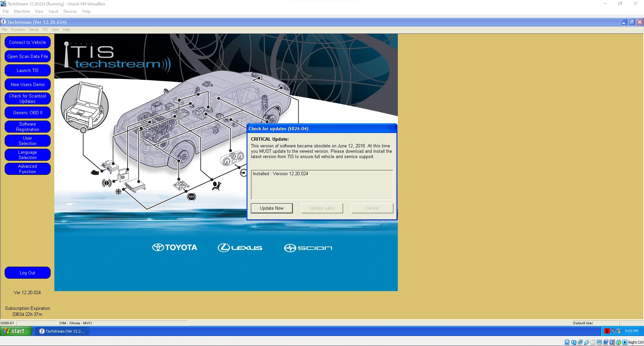Viewport: 644px width, 346px height.
Task: Open Generic OBD II mode
Action: pyautogui.click(x=28, y=113)
